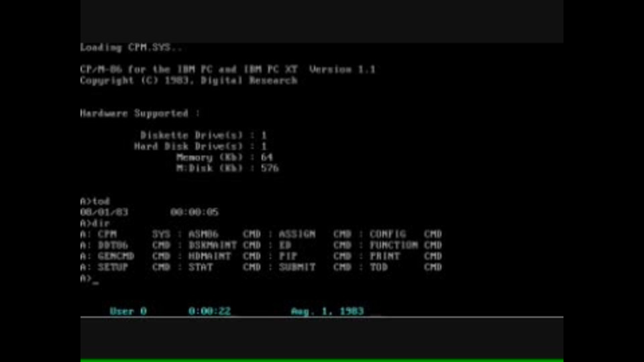Screen dimensions: 644x362
Task: Select the TOD CMD file entry
Action: [x=406, y=267]
